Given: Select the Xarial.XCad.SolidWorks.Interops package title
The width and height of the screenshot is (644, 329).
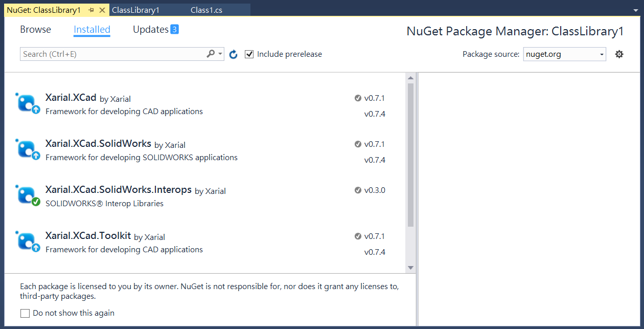Looking at the screenshot, I should point(119,190).
